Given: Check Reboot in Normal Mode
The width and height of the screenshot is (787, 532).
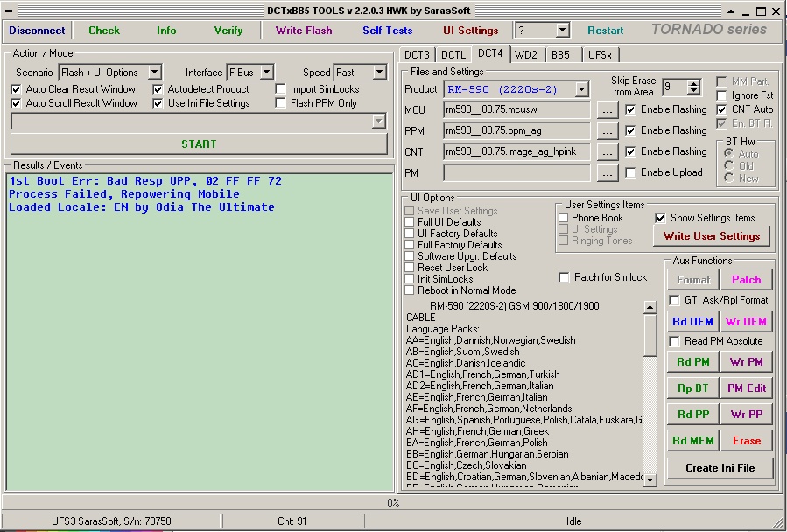Looking at the screenshot, I should tap(410, 290).
